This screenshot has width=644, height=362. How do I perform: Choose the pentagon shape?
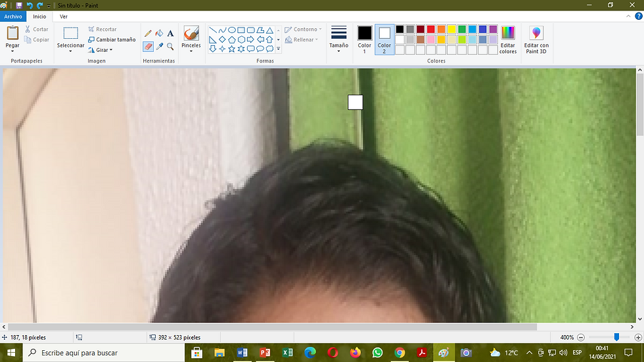click(231, 39)
